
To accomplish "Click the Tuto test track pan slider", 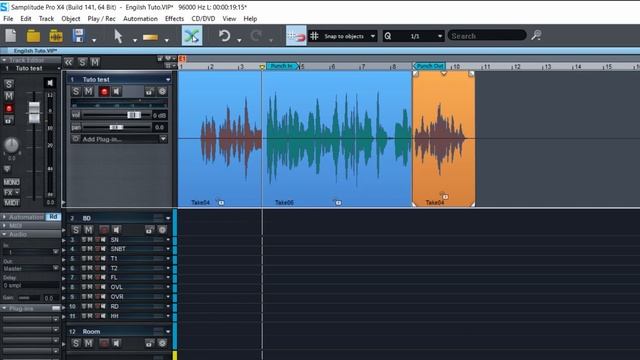I will [x=117, y=127].
